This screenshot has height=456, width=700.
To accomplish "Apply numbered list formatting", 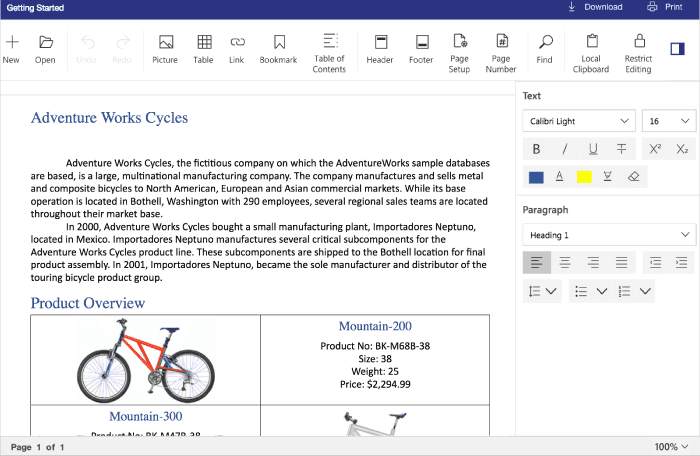I will coord(624,292).
